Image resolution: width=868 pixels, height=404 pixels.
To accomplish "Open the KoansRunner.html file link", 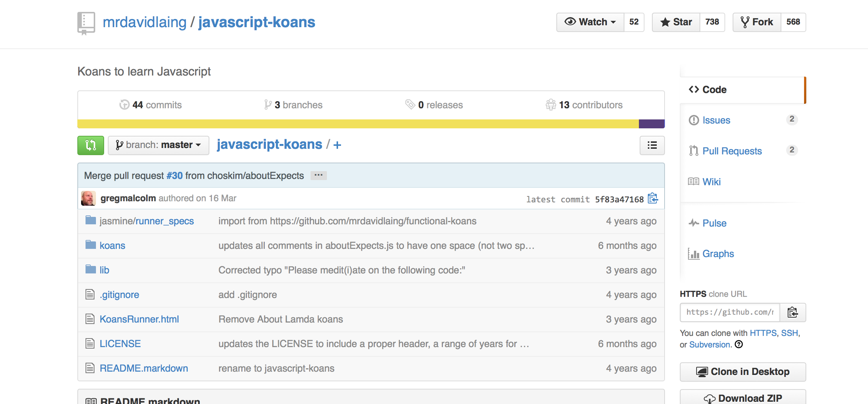I will 139,319.
